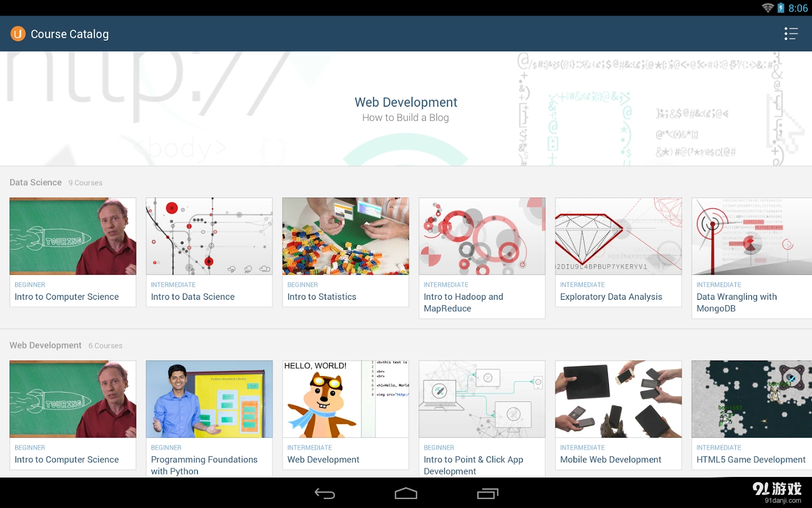Screen dimensions: 812x508
Task: Select the Web Development section heading
Action: click(46, 345)
